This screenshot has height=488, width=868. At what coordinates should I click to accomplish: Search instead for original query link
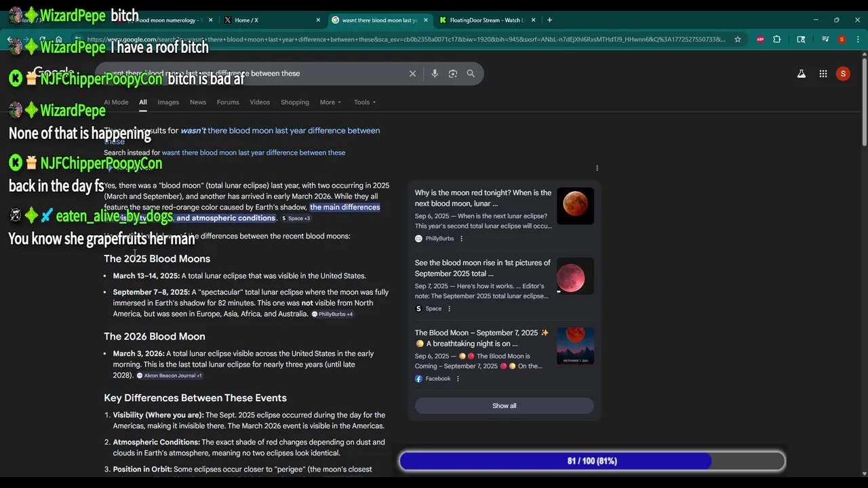click(x=254, y=152)
